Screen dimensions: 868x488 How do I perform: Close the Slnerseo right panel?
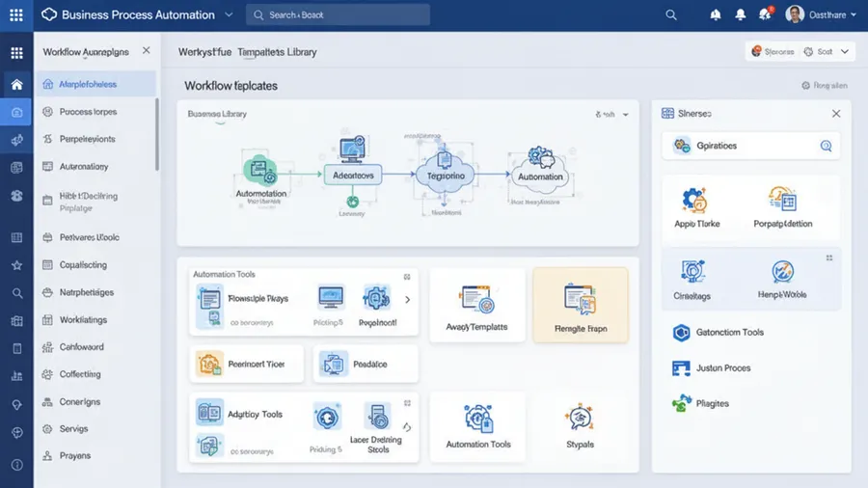tap(836, 114)
